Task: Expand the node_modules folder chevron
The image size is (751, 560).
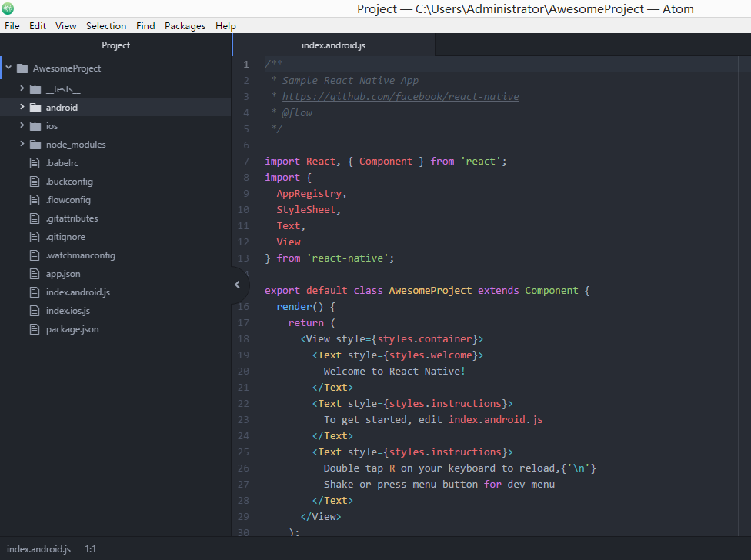Action: coord(22,144)
